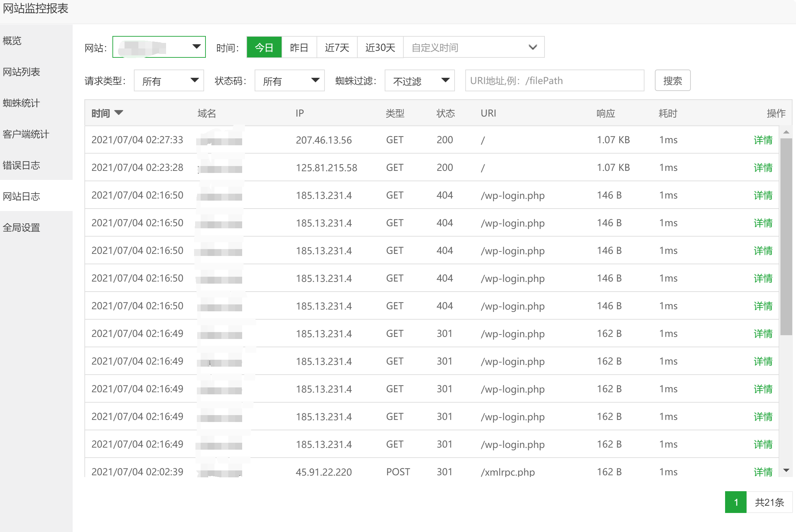The width and height of the screenshot is (796, 532).
Task: Go to page 1 in pagination
Action: 736,502
